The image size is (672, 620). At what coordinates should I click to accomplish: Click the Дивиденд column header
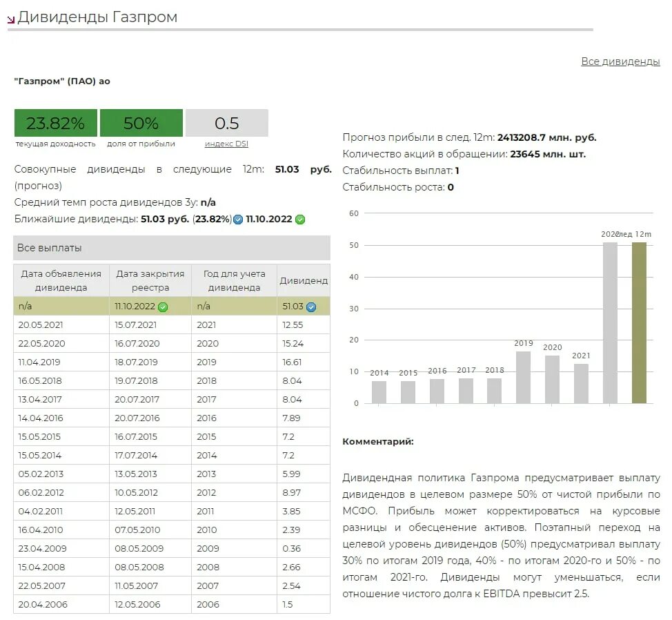(304, 280)
